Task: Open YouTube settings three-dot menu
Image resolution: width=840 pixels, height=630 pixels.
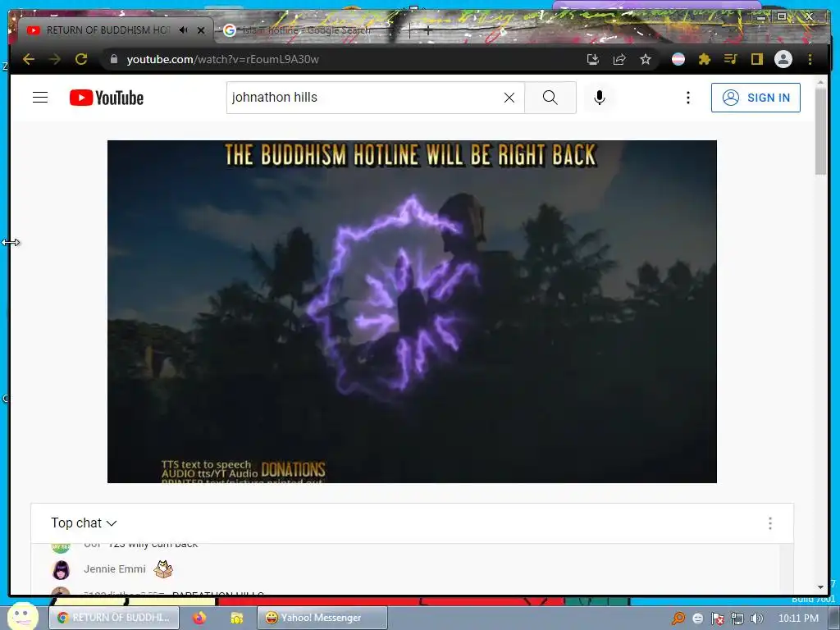Action: pos(688,98)
